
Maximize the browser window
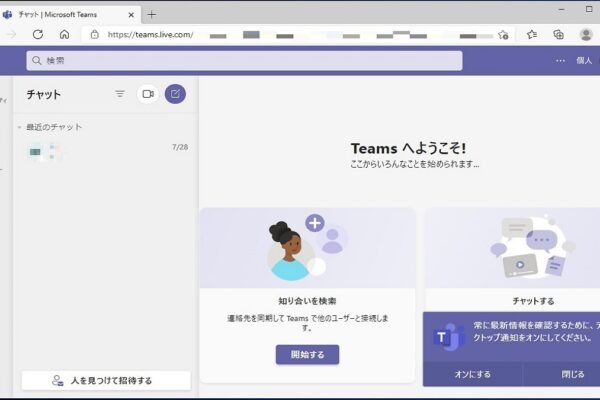(589, 9)
